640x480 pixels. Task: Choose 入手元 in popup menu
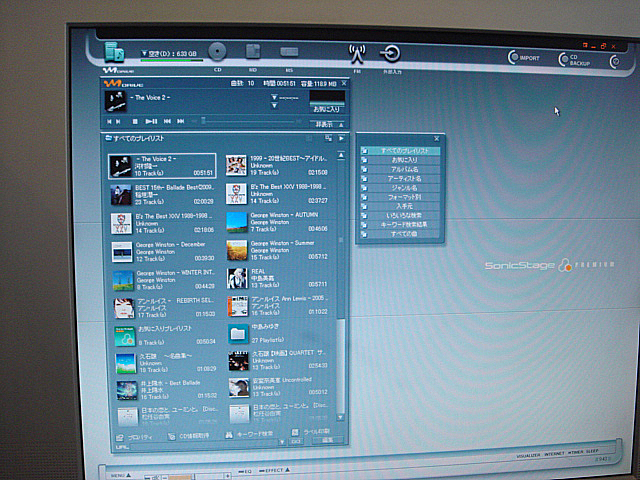(400, 207)
